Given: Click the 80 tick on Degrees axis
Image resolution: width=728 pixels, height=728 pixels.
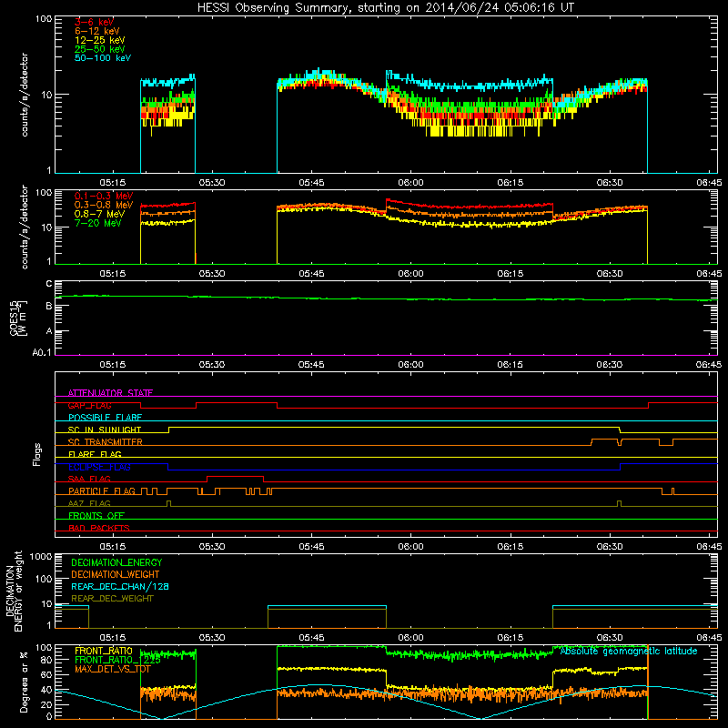Looking at the screenshot, I should tap(46, 660).
